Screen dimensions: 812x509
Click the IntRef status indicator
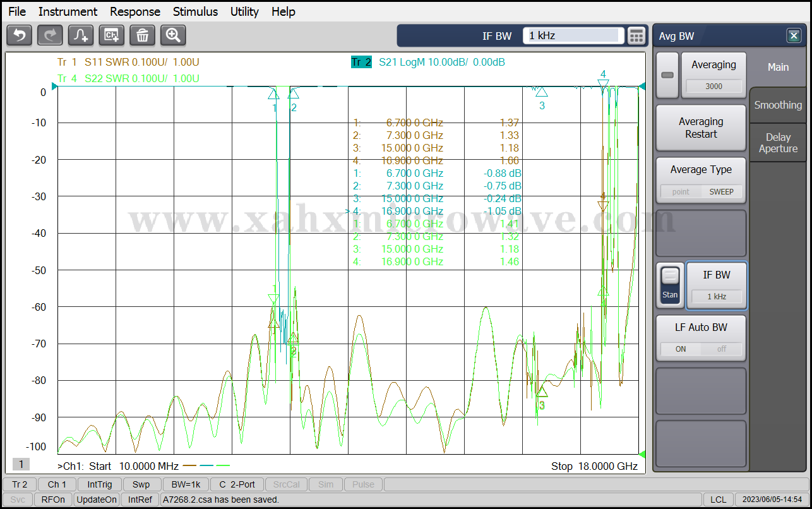click(140, 500)
